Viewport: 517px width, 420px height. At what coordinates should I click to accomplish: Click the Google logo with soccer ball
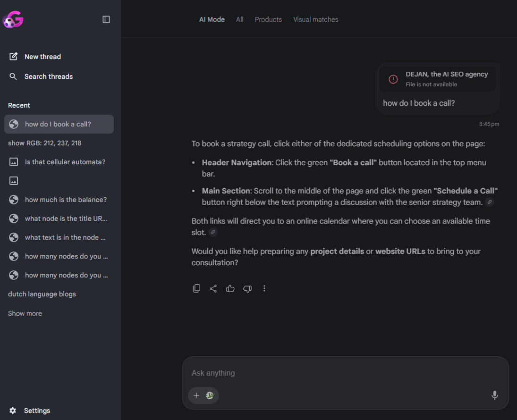point(13,19)
